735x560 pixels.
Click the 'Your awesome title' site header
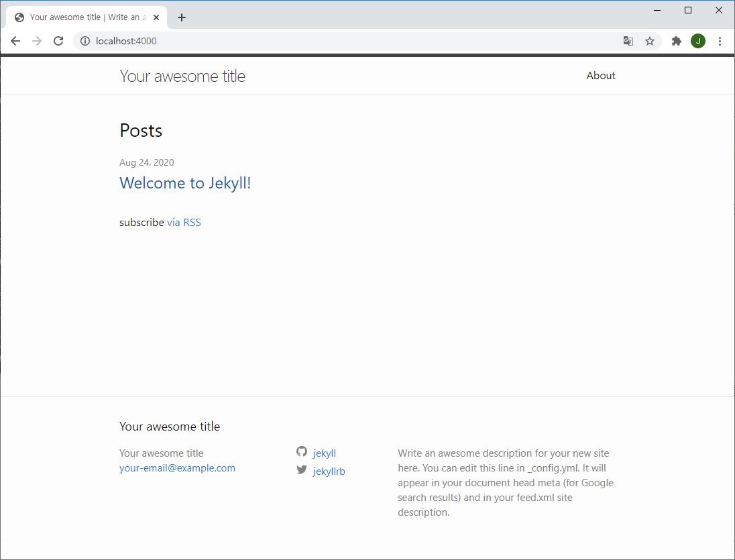(182, 76)
